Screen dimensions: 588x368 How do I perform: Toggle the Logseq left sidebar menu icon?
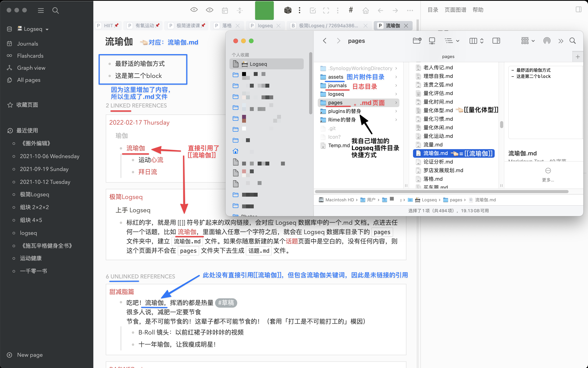pyautogui.click(x=41, y=11)
